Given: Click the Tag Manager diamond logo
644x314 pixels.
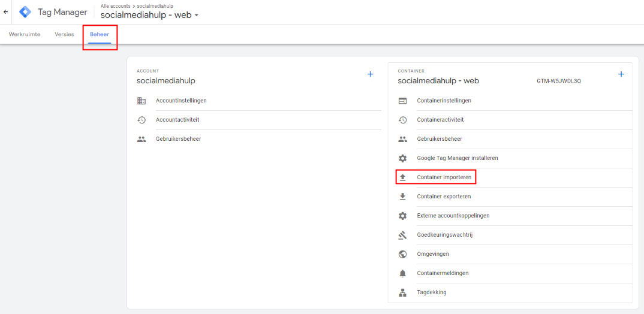Looking at the screenshot, I should [25, 12].
